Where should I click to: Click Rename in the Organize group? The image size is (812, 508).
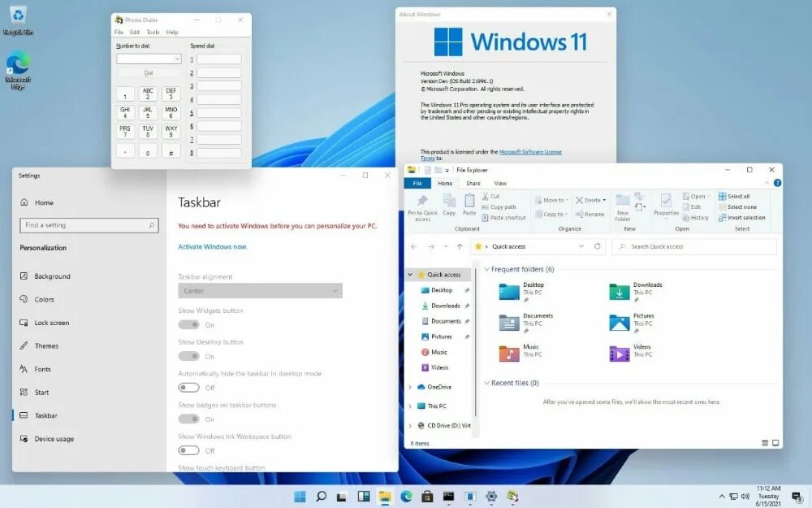pos(590,214)
